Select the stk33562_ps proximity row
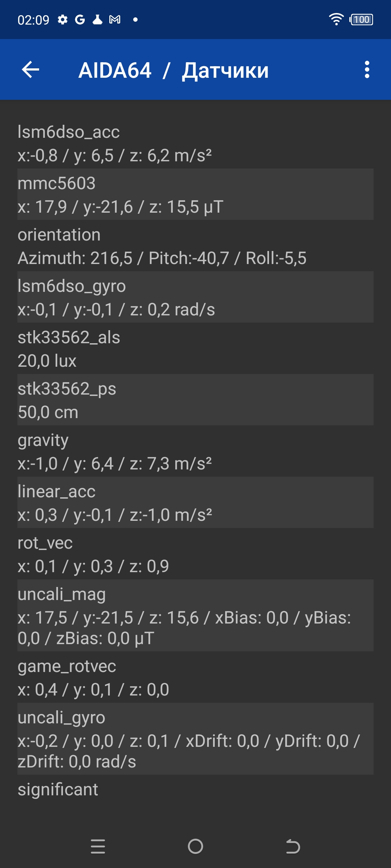391x868 pixels. point(195,400)
